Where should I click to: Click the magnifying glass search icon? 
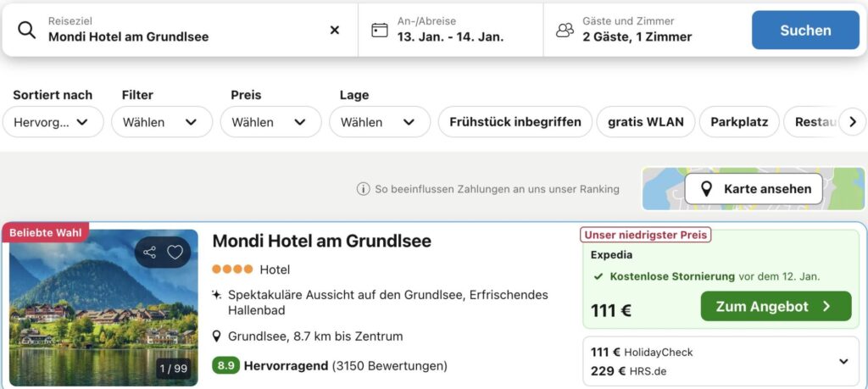tap(27, 31)
